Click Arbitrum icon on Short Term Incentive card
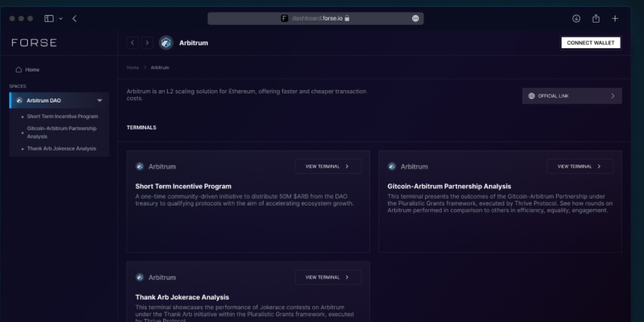 (x=140, y=166)
